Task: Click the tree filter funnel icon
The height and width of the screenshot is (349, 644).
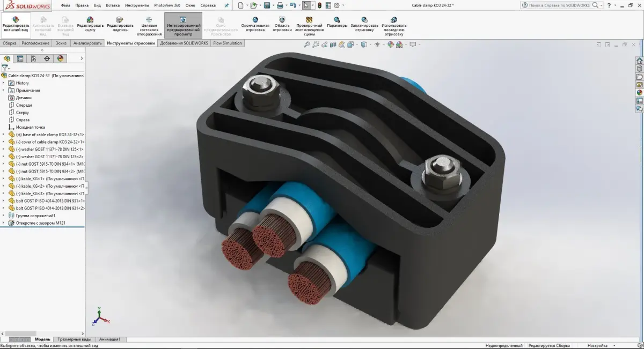Action: tap(4, 68)
